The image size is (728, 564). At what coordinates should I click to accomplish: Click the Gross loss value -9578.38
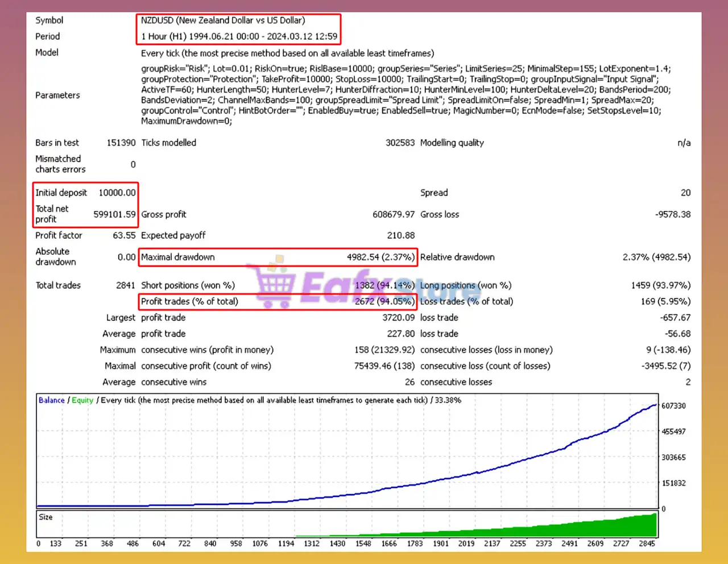[672, 214]
